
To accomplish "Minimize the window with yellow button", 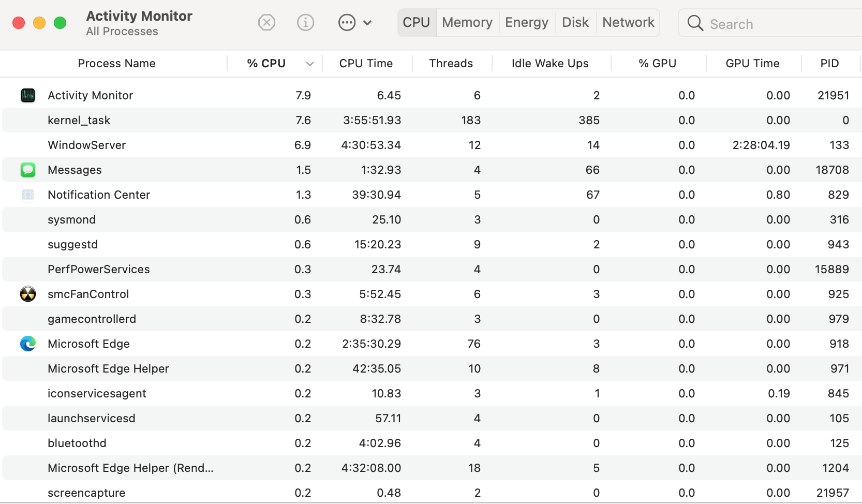I will coord(39,23).
